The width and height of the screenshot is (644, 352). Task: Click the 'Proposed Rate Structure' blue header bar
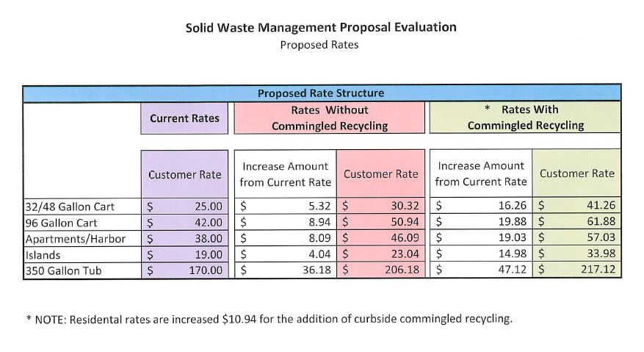coord(321,93)
